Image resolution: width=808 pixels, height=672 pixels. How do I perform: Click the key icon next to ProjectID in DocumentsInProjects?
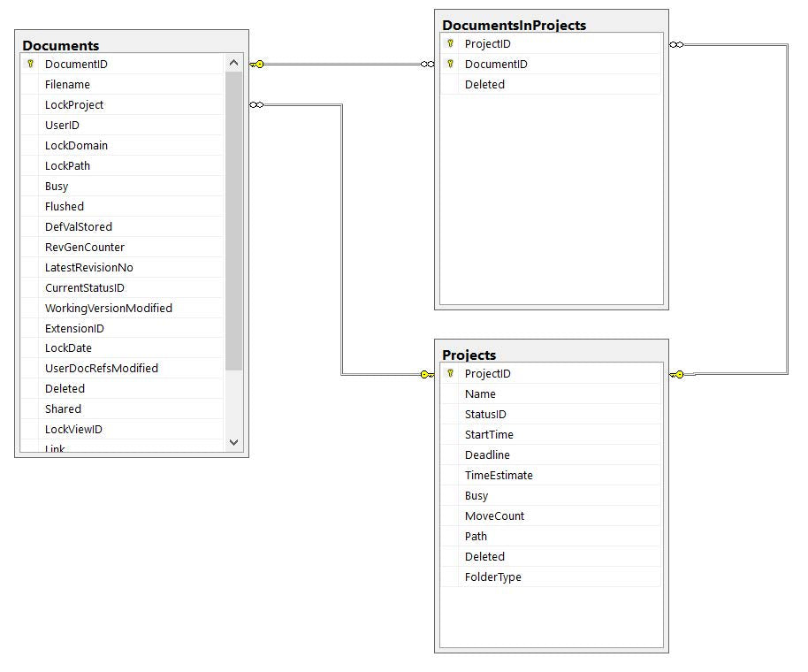[x=450, y=43]
